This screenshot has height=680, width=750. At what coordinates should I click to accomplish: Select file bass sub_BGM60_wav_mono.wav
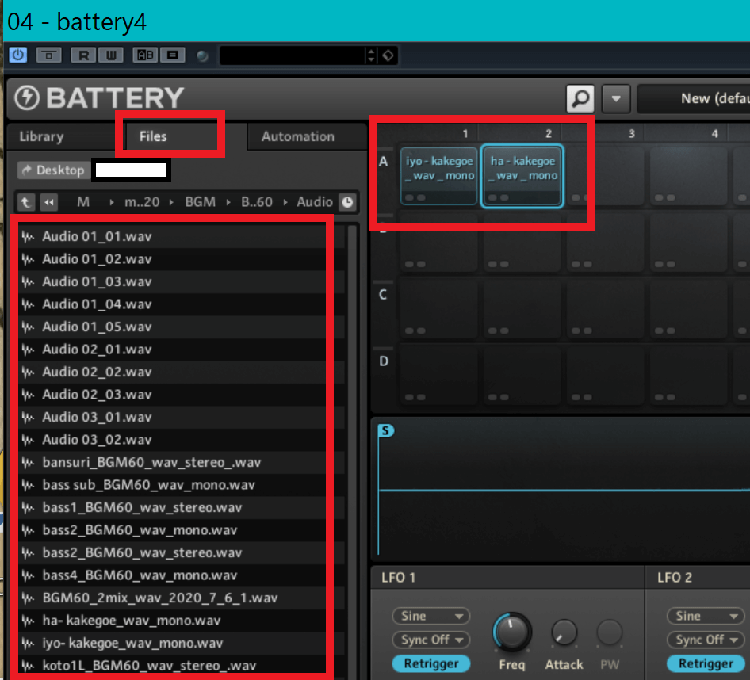point(182,485)
